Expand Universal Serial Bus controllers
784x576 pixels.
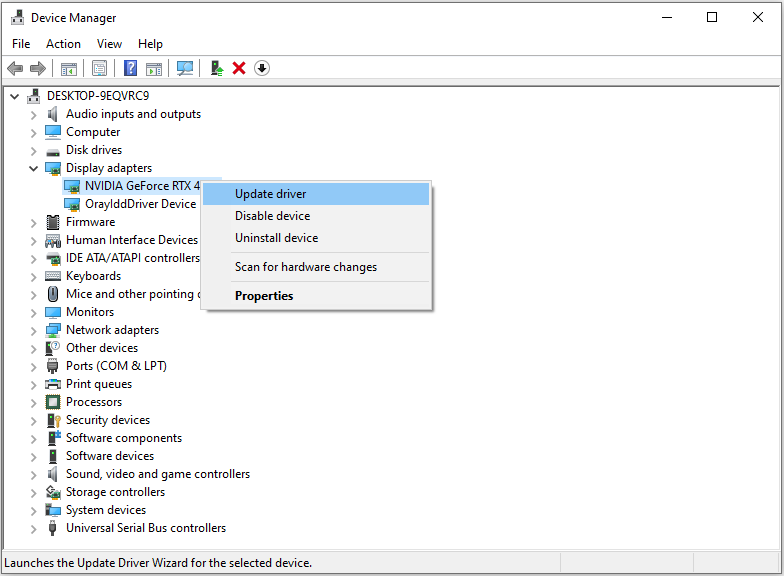[x=33, y=528]
